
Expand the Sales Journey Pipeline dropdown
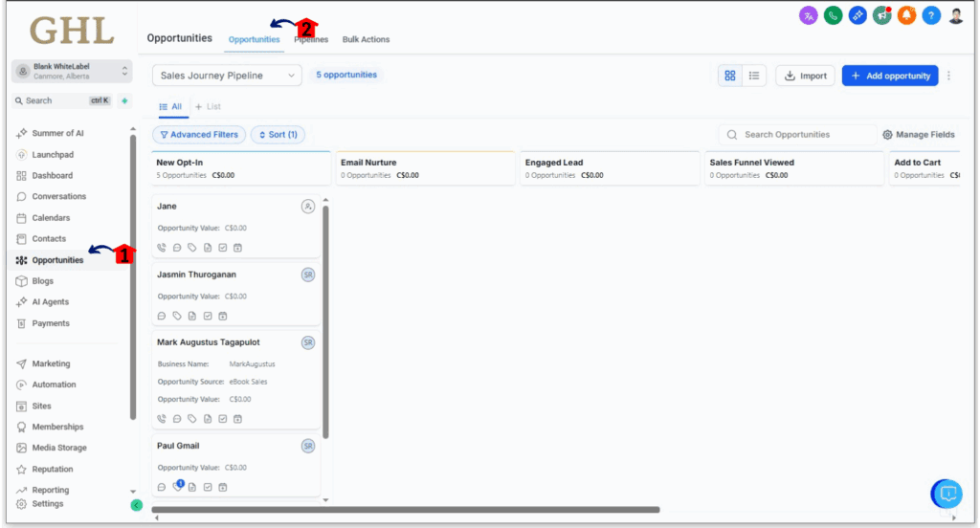[x=227, y=76]
